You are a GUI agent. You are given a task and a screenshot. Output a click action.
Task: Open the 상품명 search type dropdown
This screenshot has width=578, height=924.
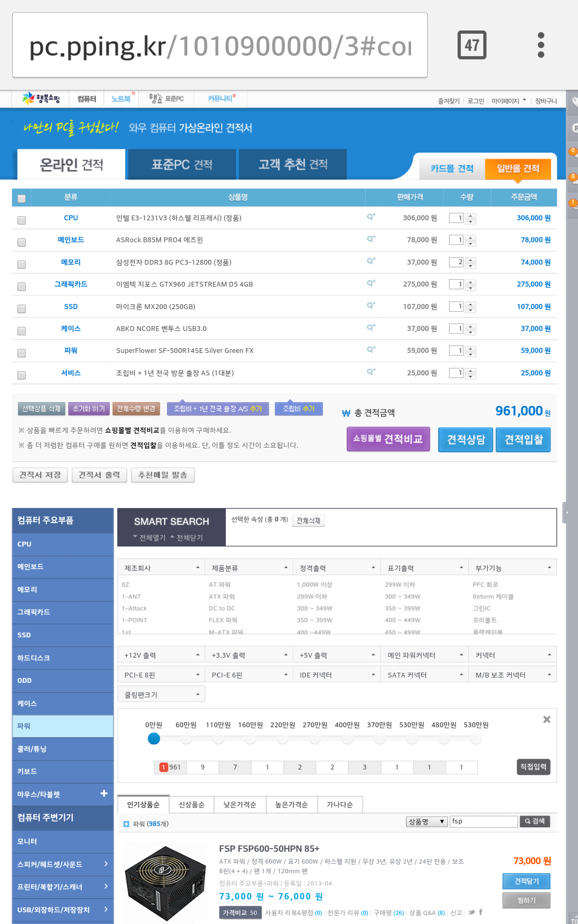pos(427,821)
